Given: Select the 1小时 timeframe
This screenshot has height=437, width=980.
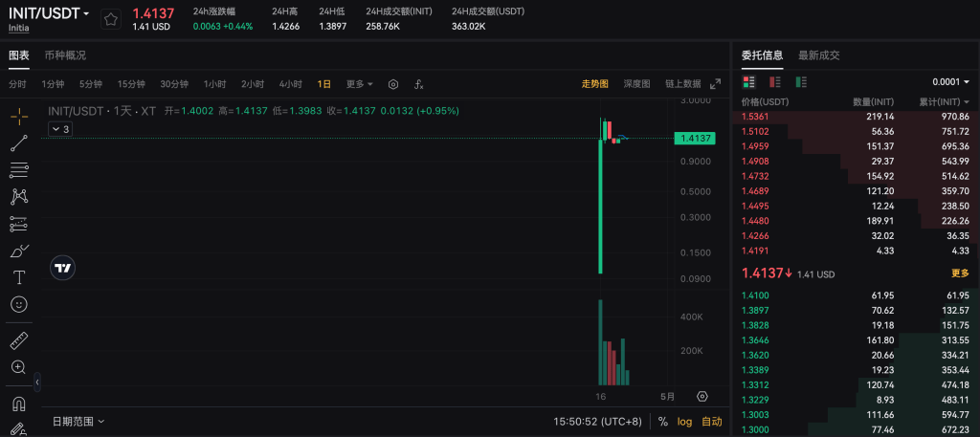Looking at the screenshot, I should 214,84.
